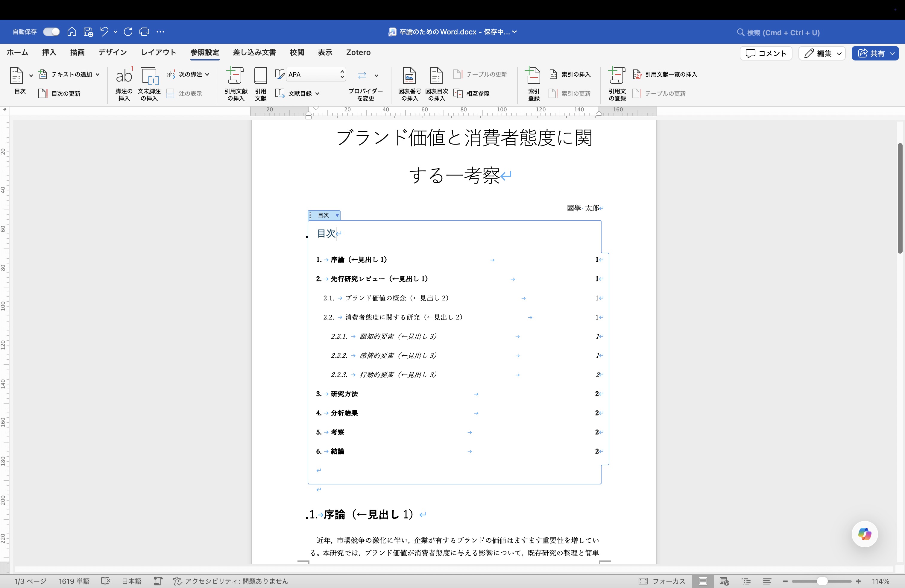Click the Insert Index icon (索引の挿入)
905x588 pixels.
(x=570, y=75)
